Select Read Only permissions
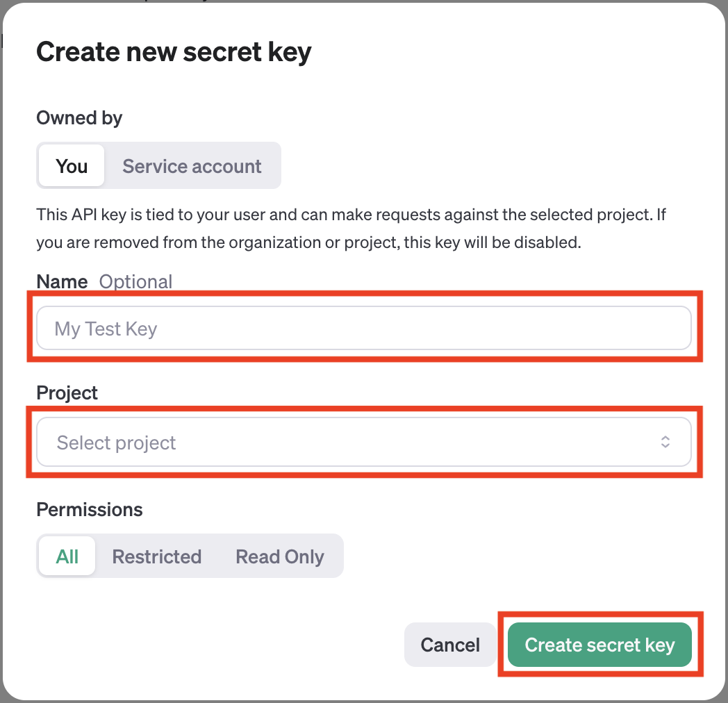Image resolution: width=728 pixels, height=703 pixels. point(280,556)
